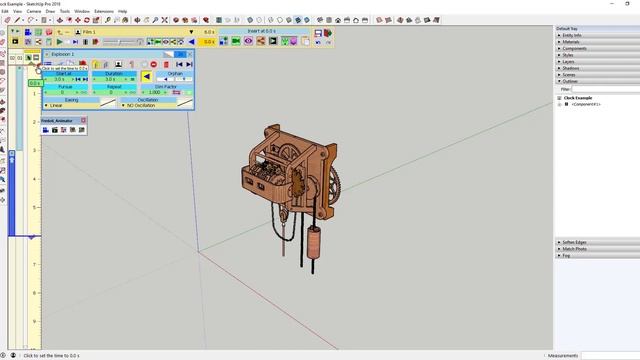The height and width of the screenshot is (360, 640).
Task: Close the Explosion 1 panel
Action: 190,54
